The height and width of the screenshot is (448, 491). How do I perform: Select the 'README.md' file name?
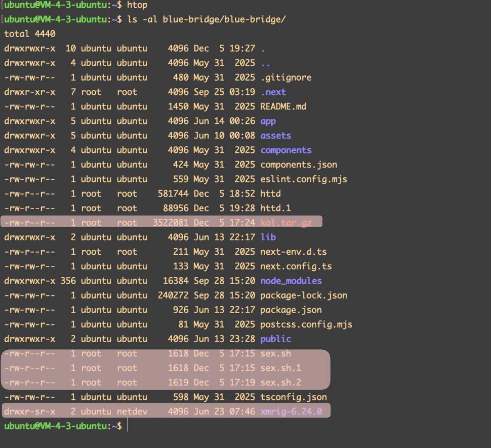[x=284, y=106]
